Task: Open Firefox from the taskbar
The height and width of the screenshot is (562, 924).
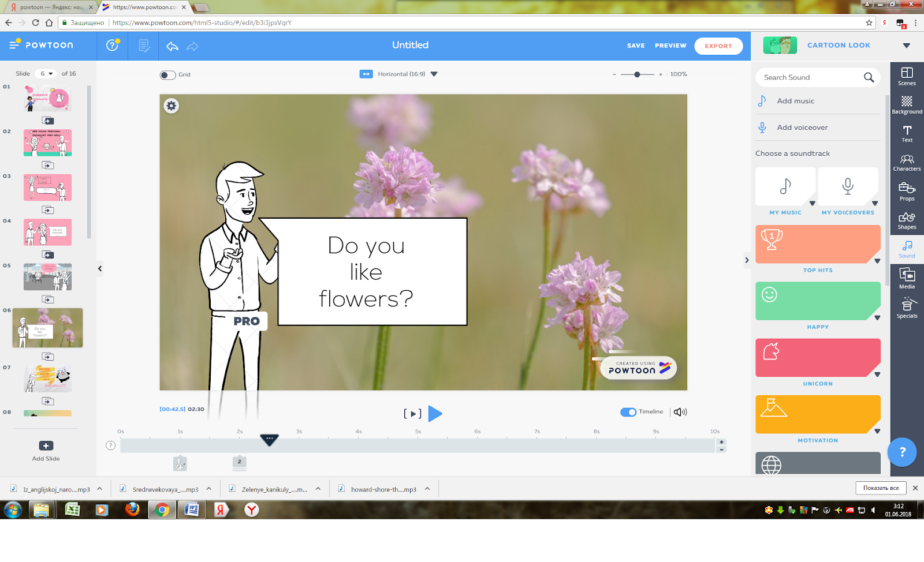Action: click(x=133, y=509)
